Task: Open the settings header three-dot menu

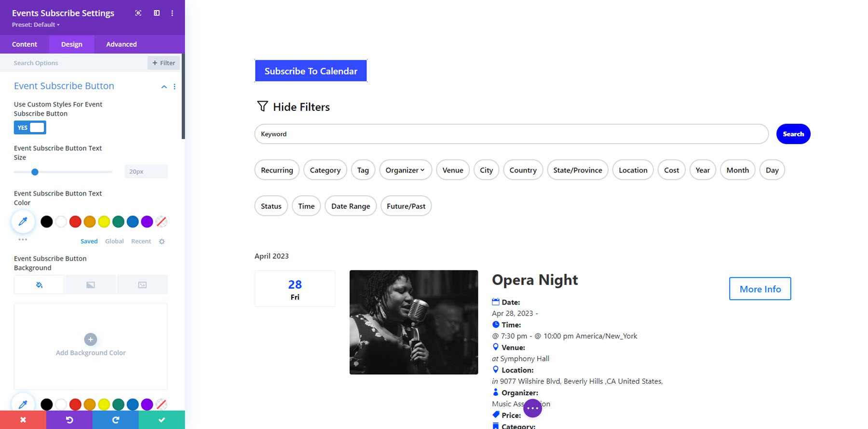Action: 172,13
